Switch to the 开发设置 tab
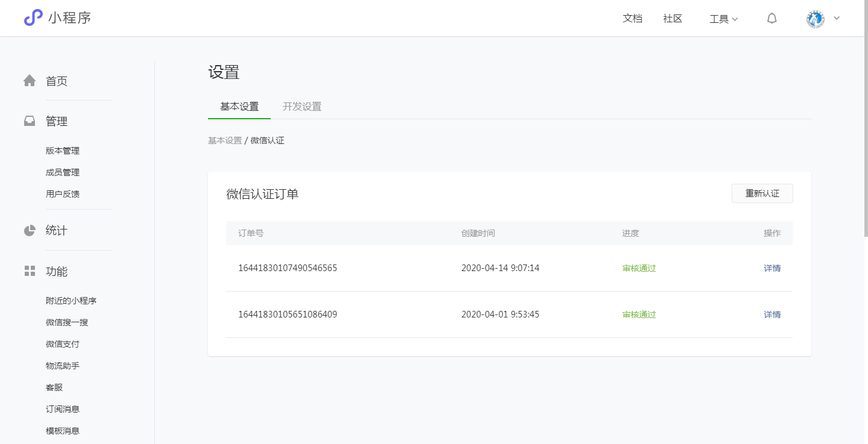The height and width of the screenshot is (444, 868). [302, 107]
